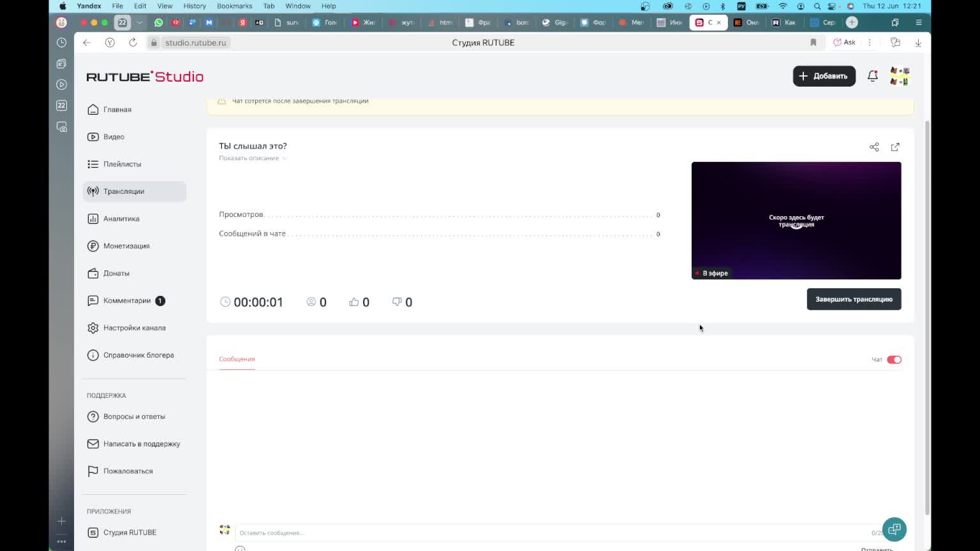
Task: Click the Сообщений в чате label
Action: click(x=252, y=233)
